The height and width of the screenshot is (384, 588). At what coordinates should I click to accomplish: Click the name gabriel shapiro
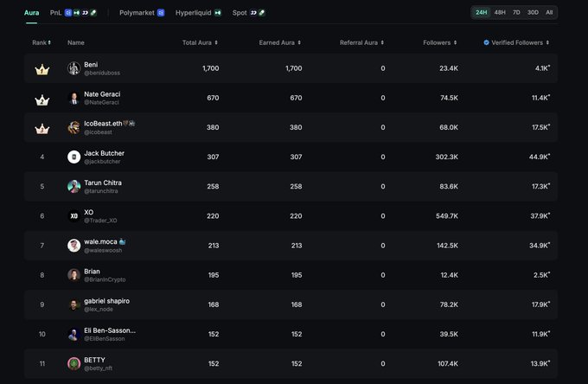[x=107, y=301]
